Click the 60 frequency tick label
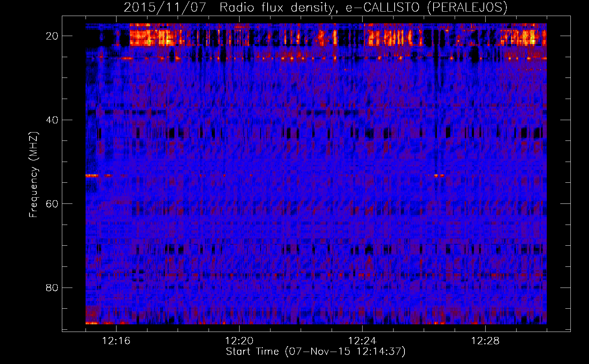 coord(52,204)
